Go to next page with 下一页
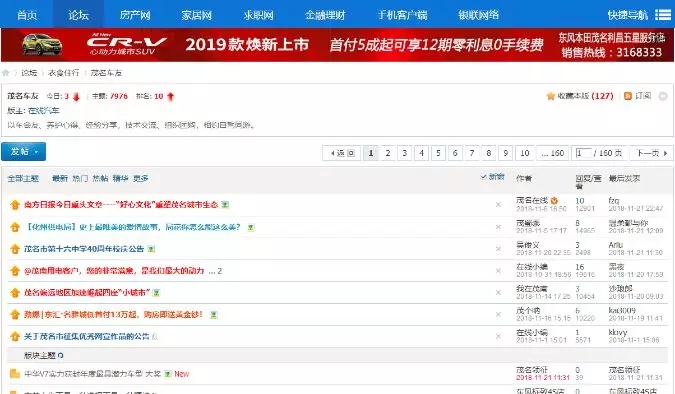The width and height of the screenshot is (675, 394). click(651, 153)
